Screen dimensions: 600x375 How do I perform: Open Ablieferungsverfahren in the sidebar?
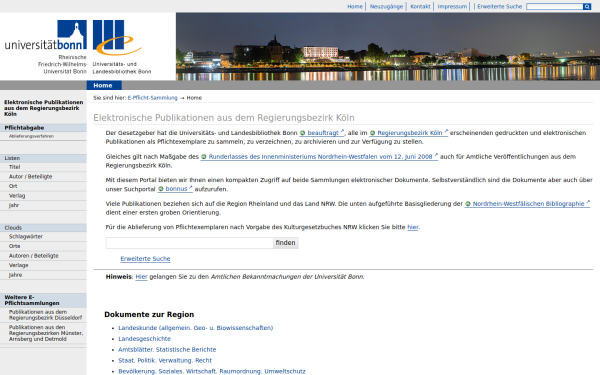click(x=31, y=136)
